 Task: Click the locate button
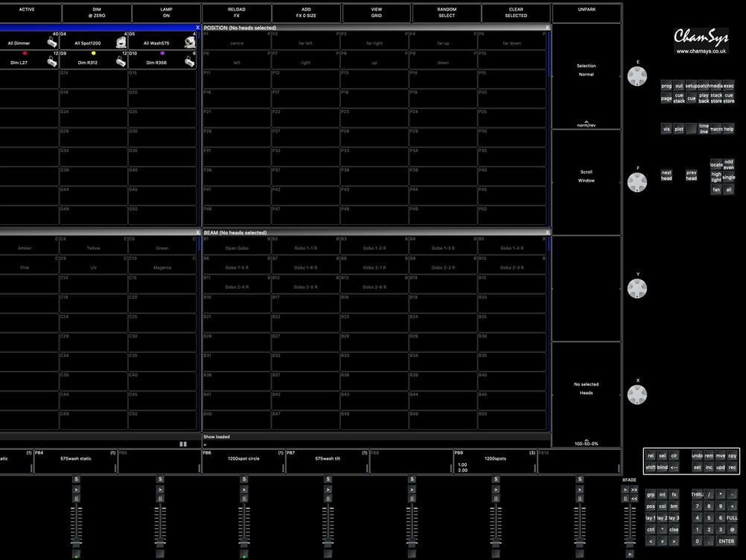click(716, 165)
